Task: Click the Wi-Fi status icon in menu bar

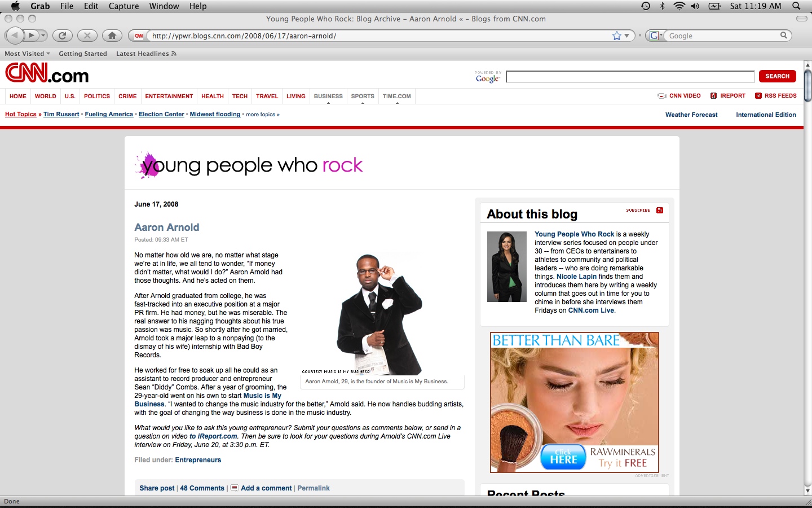Action: (x=679, y=6)
